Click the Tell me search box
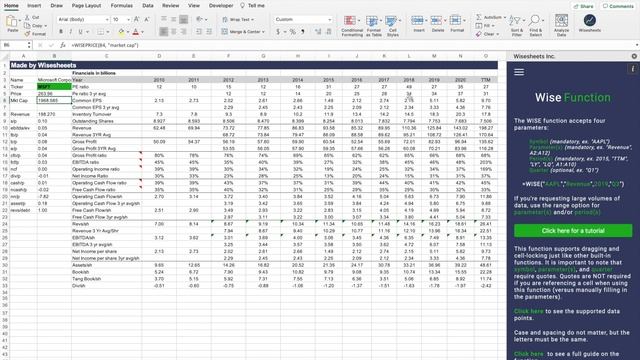Viewport: 640px width, 360px height. point(253,6)
